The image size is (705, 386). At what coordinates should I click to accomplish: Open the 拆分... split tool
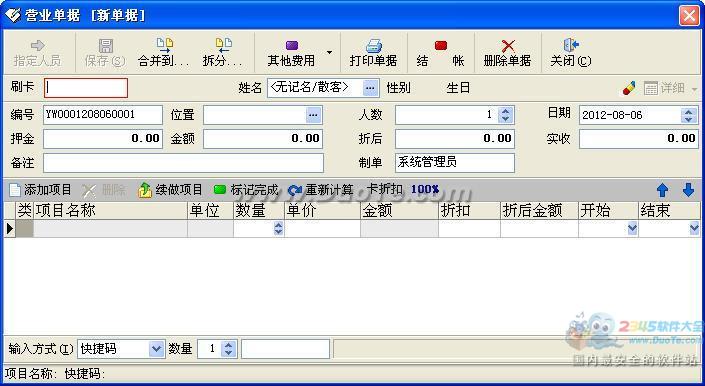[223, 53]
